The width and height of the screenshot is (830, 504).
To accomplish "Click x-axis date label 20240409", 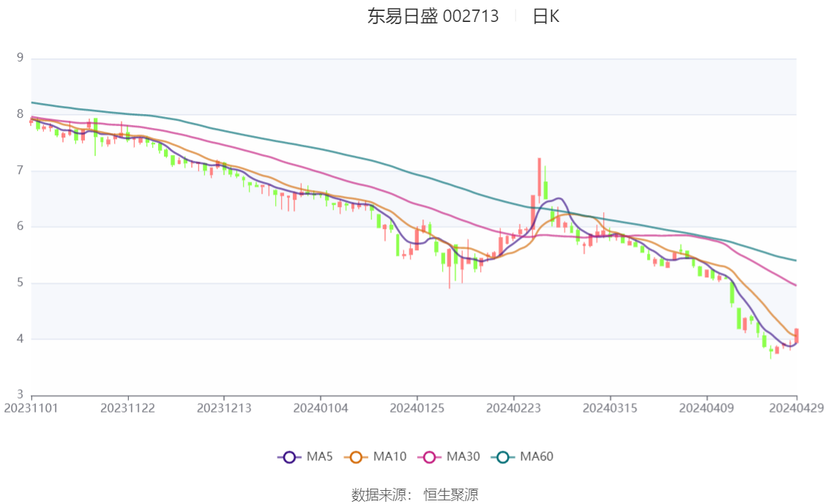I will click(x=706, y=408).
